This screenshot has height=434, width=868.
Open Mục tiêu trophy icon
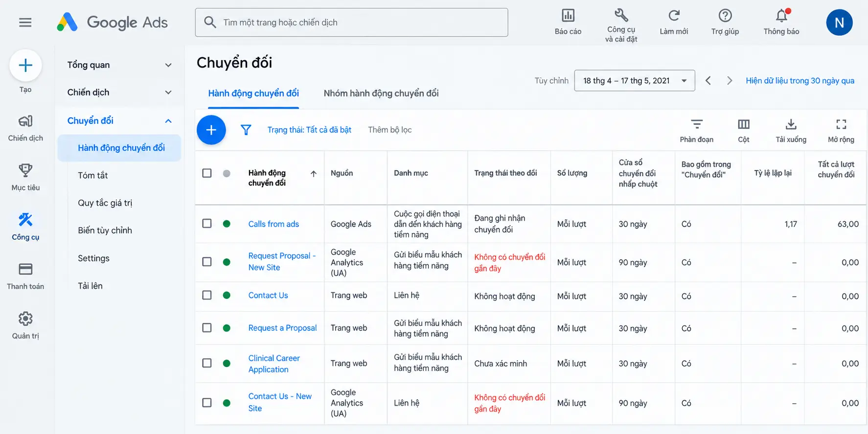25,170
